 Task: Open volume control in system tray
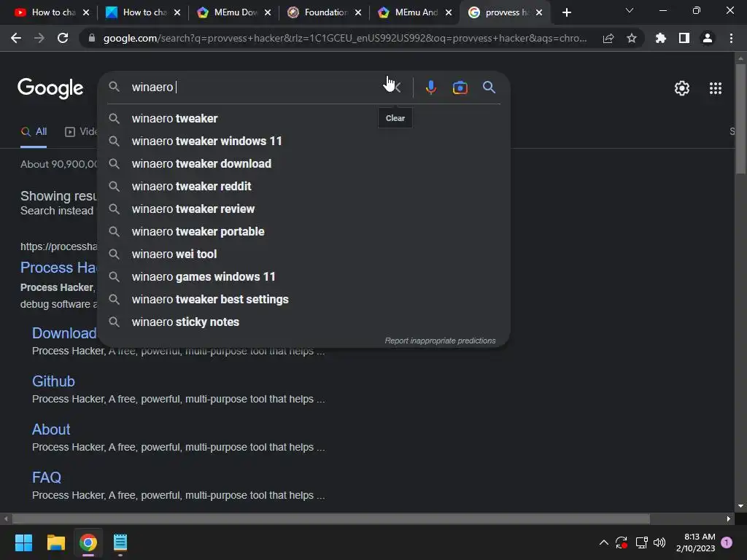point(659,542)
